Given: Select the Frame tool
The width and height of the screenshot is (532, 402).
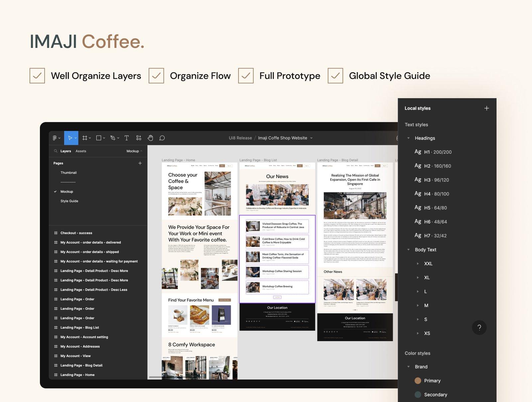Looking at the screenshot, I should coord(85,138).
